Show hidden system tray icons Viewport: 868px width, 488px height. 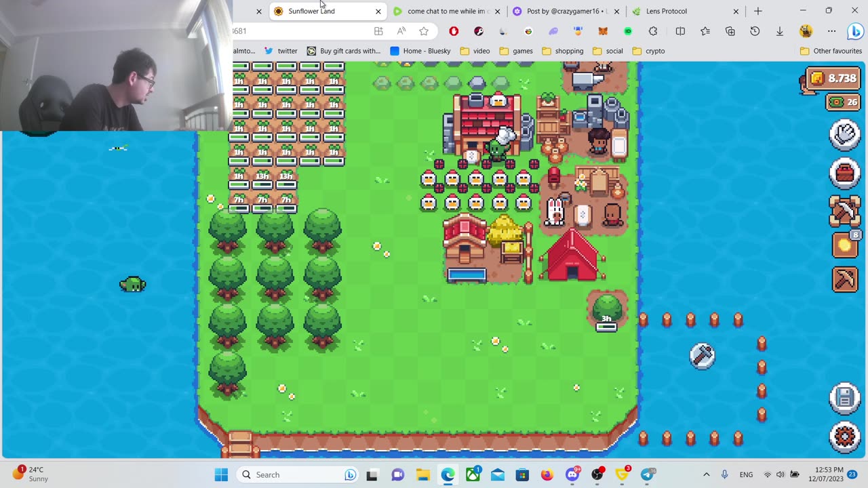click(706, 474)
